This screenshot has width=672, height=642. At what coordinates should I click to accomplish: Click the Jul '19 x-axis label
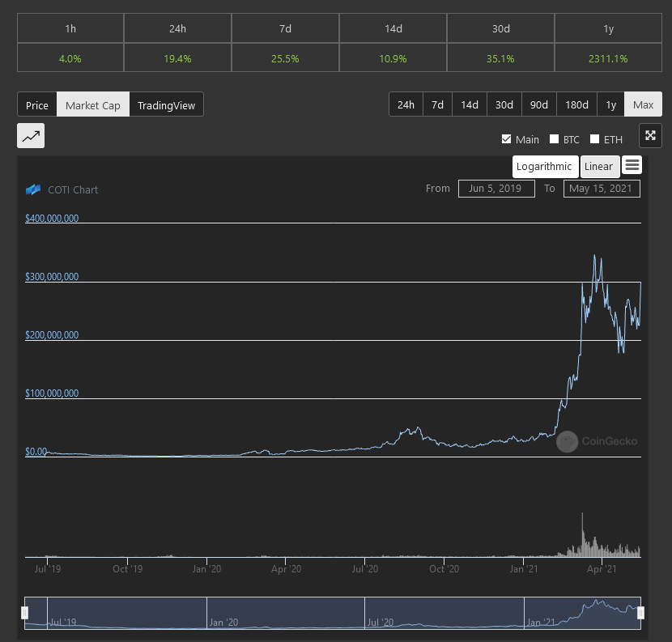[x=48, y=569]
